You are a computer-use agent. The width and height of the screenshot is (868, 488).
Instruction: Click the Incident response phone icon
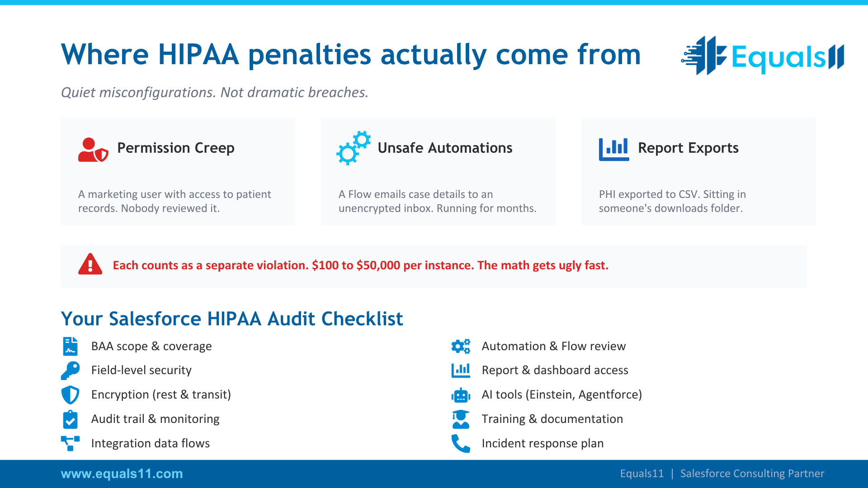pyautogui.click(x=461, y=443)
